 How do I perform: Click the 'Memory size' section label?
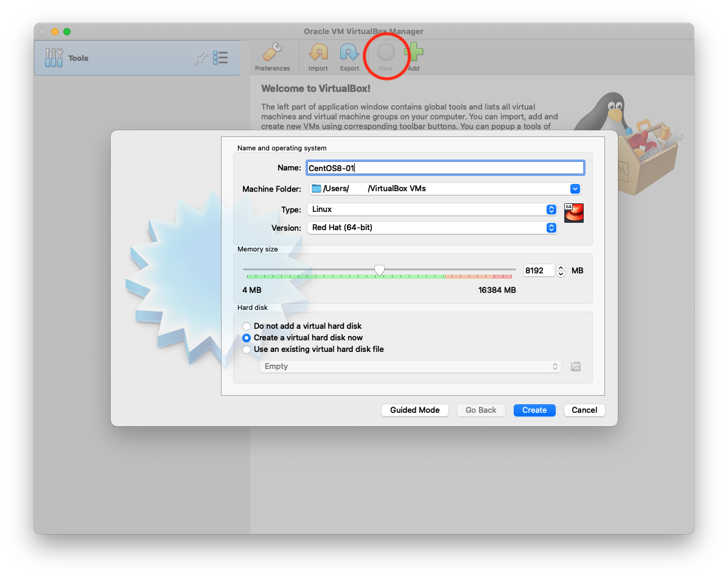[257, 250]
